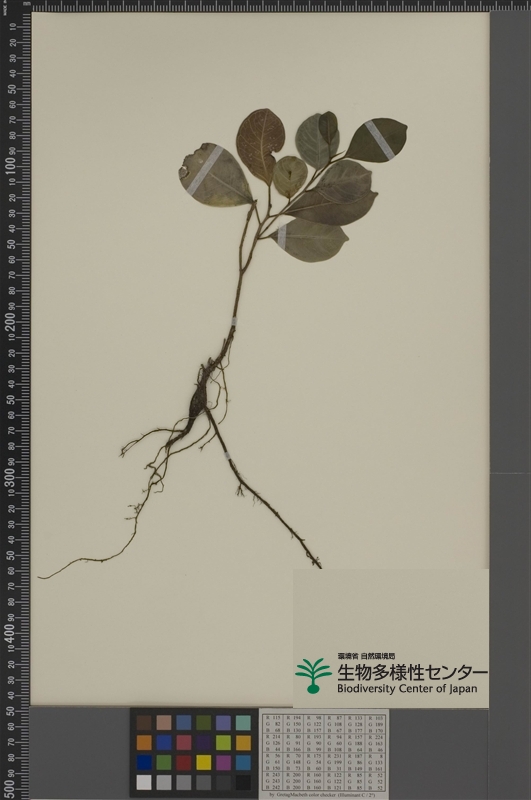The width and height of the screenshot is (531, 800).
Task: Click the 'by GretagMacbeth color checker' caption
Action: [324, 794]
